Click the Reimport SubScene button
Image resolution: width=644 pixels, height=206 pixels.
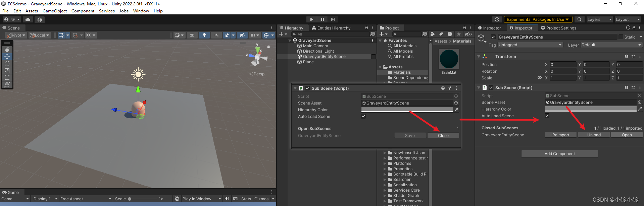[x=560, y=135]
